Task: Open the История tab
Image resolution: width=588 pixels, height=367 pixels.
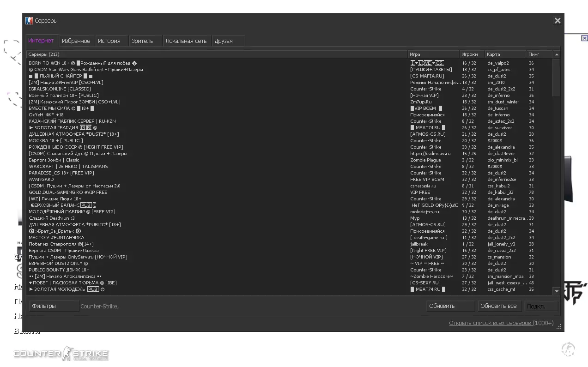Action: click(111, 41)
